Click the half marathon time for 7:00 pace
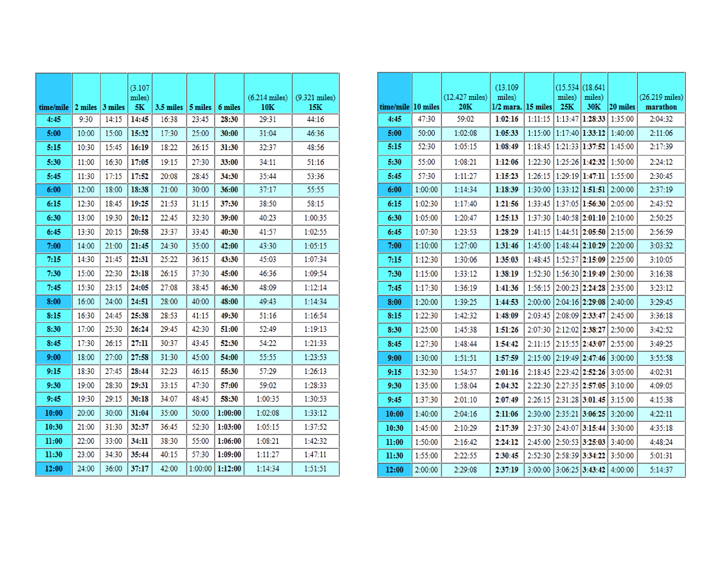728x563 pixels. 507,246
